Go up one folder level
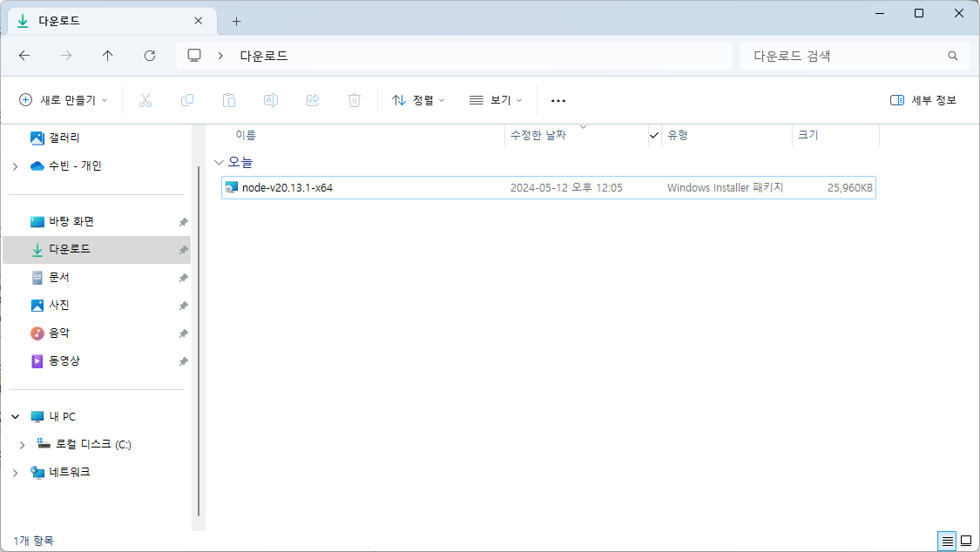Image resolution: width=980 pixels, height=552 pixels. tap(107, 56)
